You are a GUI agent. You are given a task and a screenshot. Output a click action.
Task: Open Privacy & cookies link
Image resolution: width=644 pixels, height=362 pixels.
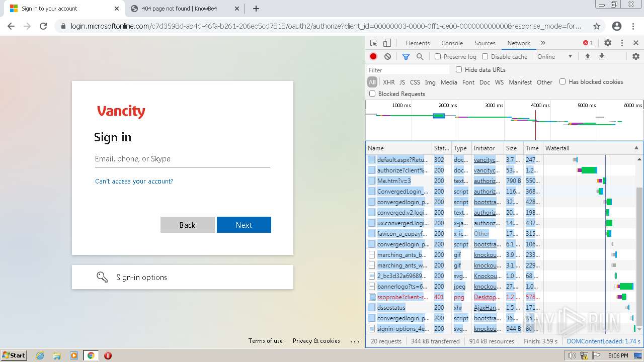click(316, 341)
